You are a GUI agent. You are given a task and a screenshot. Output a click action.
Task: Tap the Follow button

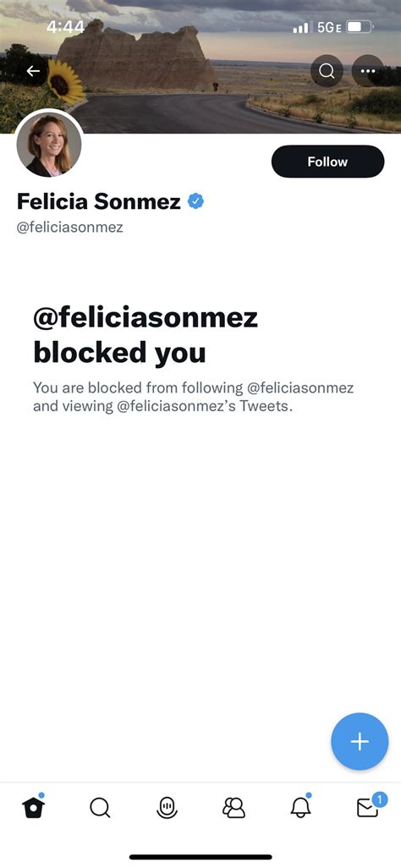[x=328, y=162]
